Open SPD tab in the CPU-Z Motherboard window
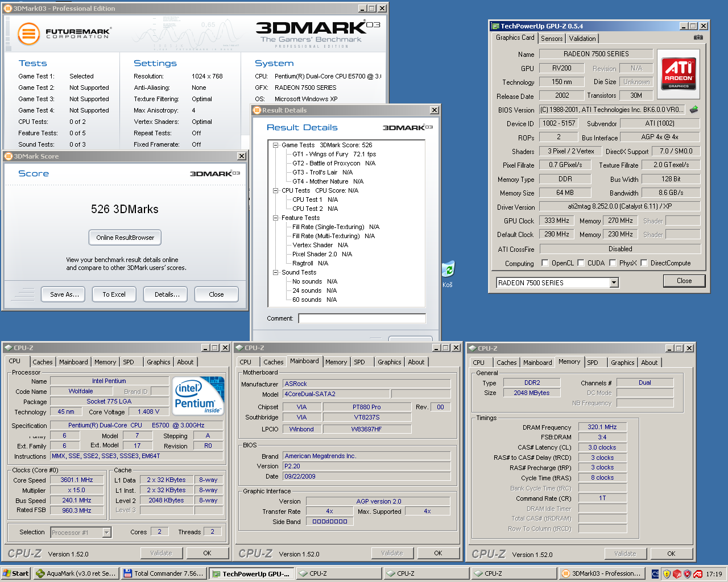 359,362
